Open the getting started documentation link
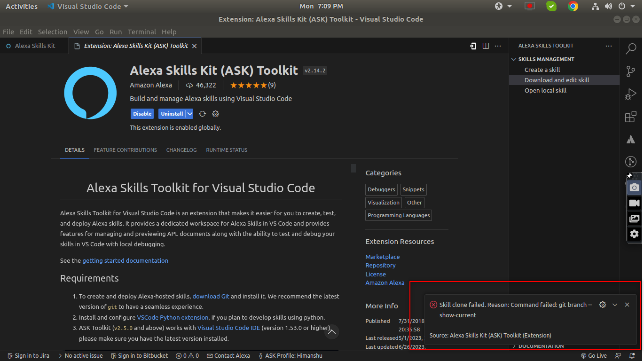644x361 pixels. coord(125,260)
